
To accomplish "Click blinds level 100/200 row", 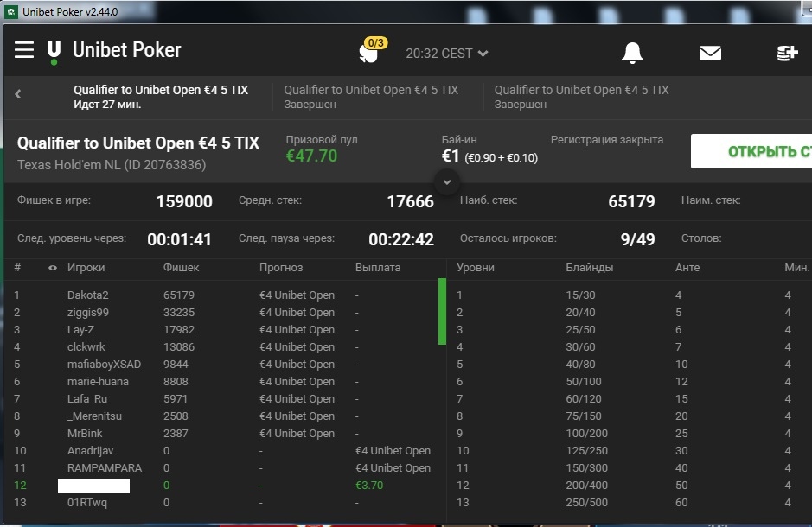I will coord(630,434).
